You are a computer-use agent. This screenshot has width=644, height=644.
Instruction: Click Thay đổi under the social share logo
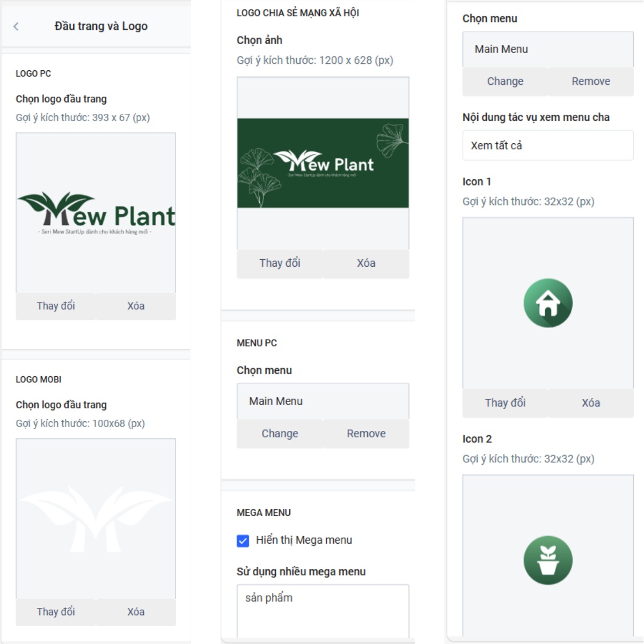[280, 263]
